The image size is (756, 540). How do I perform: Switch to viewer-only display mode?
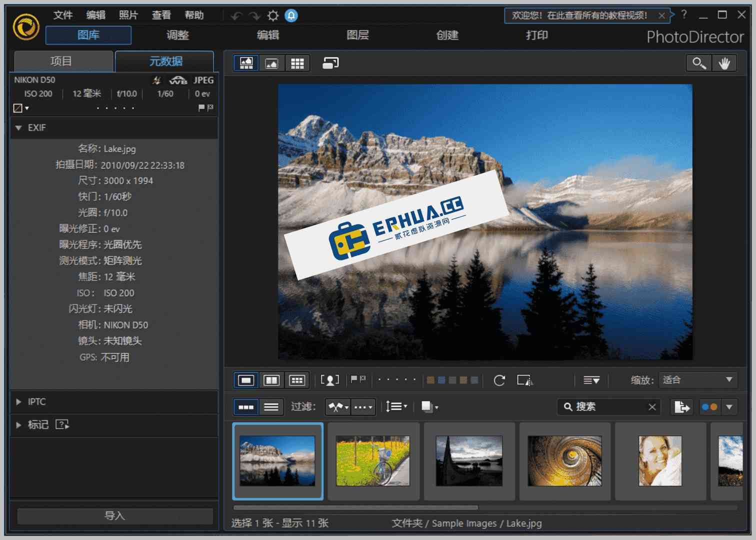tap(271, 63)
